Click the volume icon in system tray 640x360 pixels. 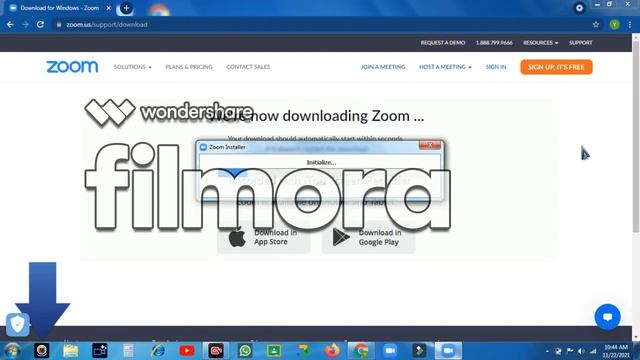[x=581, y=351]
